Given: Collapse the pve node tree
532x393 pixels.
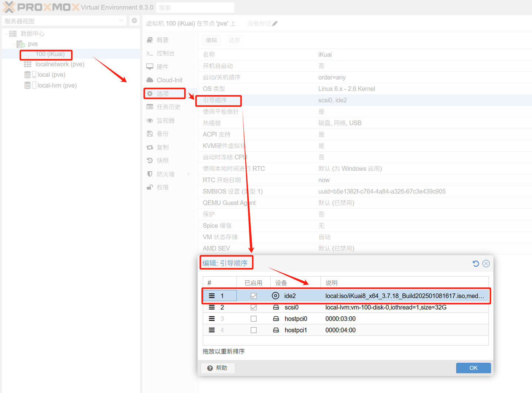Looking at the screenshot, I should tap(14, 44).
